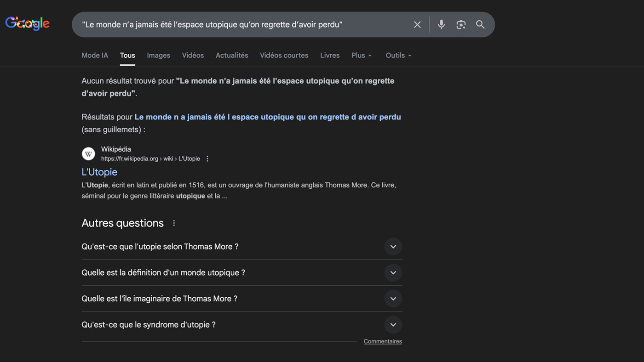Image resolution: width=644 pixels, height=362 pixels.
Task: Click the magnifying glass search icon
Action: click(x=480, y=25)
